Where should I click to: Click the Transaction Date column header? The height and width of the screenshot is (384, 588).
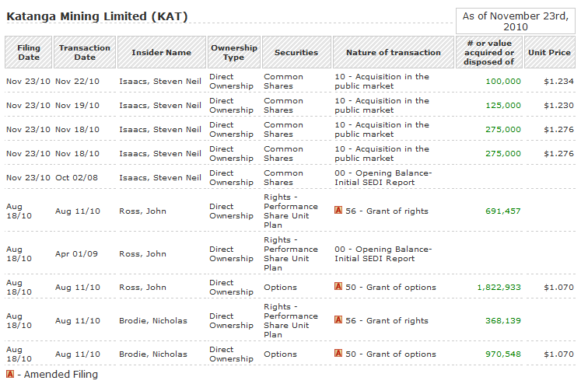(x=85, y=52)
